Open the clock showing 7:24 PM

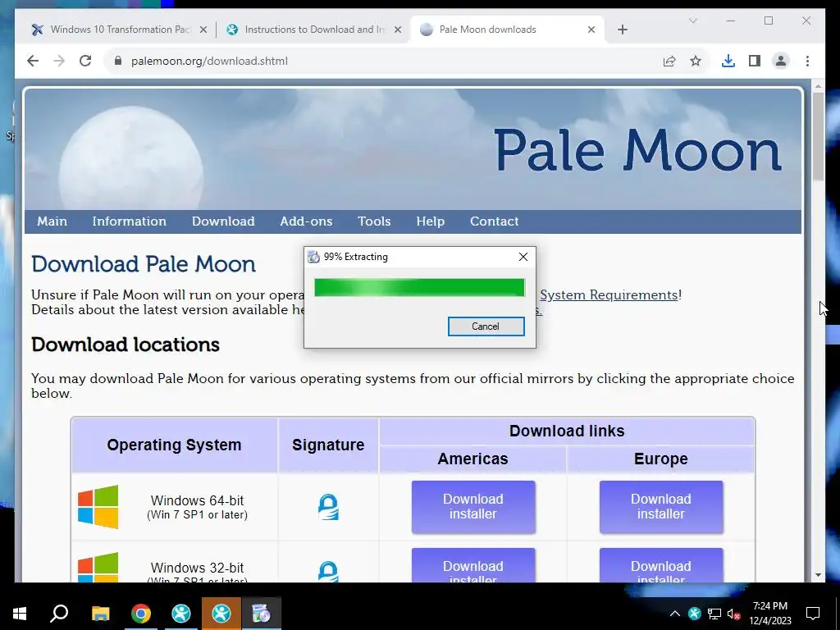coord(769,614)
